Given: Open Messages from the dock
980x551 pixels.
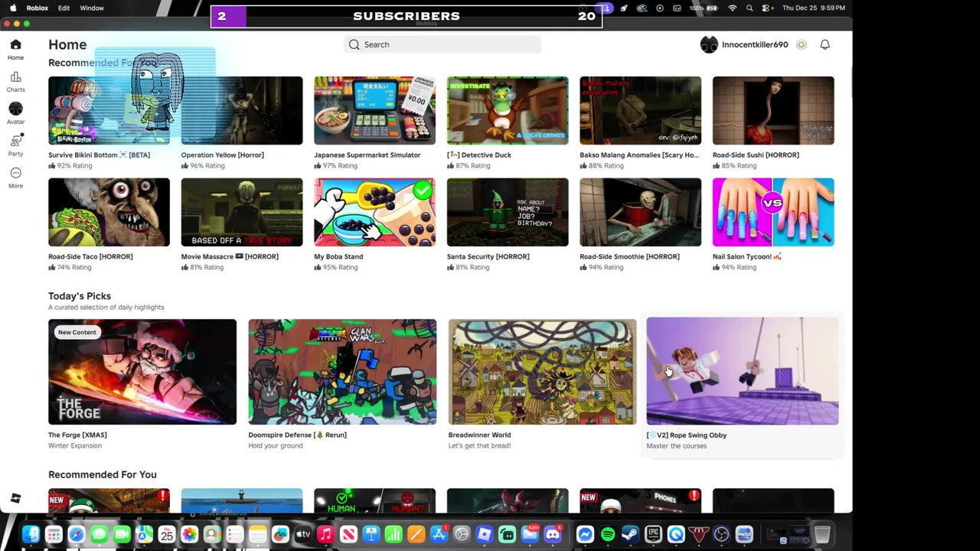Looking at the screenshot, I should point(99,534).
